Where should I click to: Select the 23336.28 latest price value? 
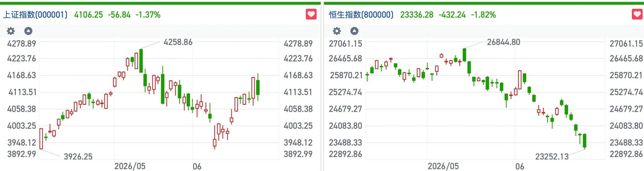(417, 15)
